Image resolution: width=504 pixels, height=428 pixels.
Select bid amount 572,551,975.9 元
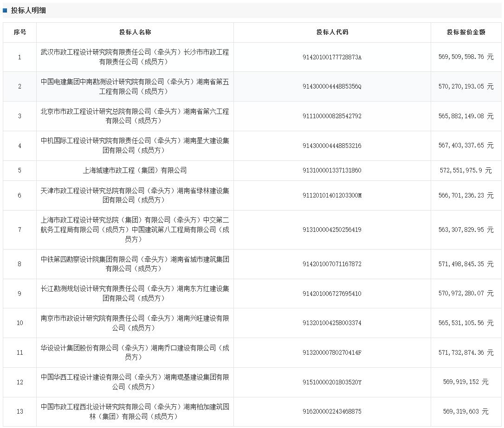466,170
